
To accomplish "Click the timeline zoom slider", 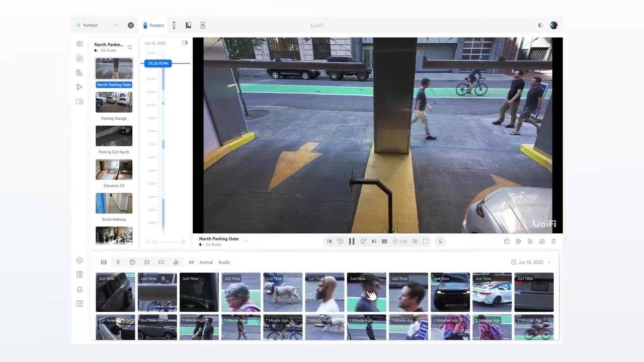I will coord(166,242).
